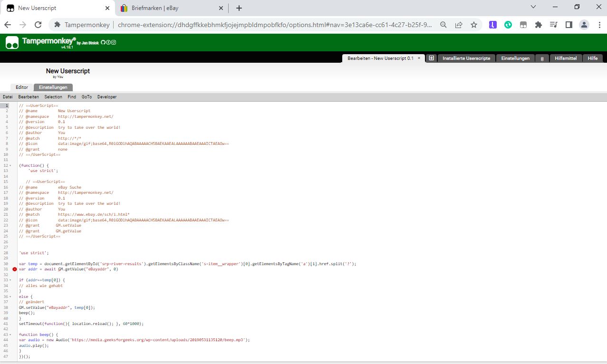Viewport: 607px width, 364px height.
Task: Click line number 1 in the gutter
Action: coord(7,105)
